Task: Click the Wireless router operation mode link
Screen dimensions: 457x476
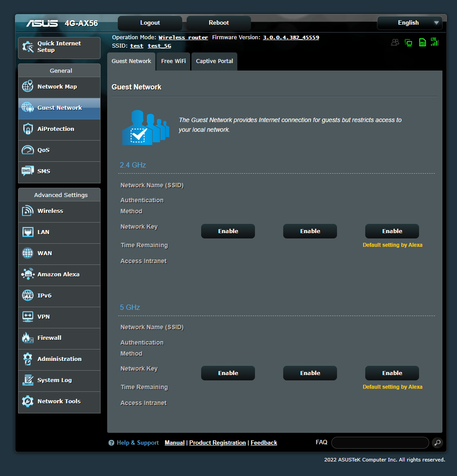Action: (183, 37)
